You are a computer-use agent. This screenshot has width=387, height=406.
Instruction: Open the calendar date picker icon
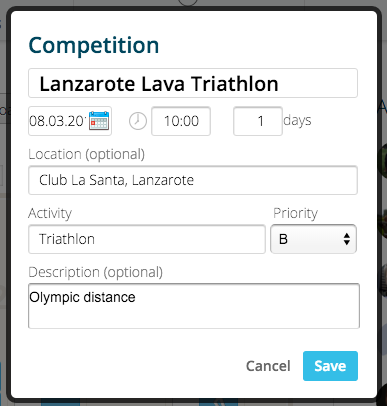(99, 121)
